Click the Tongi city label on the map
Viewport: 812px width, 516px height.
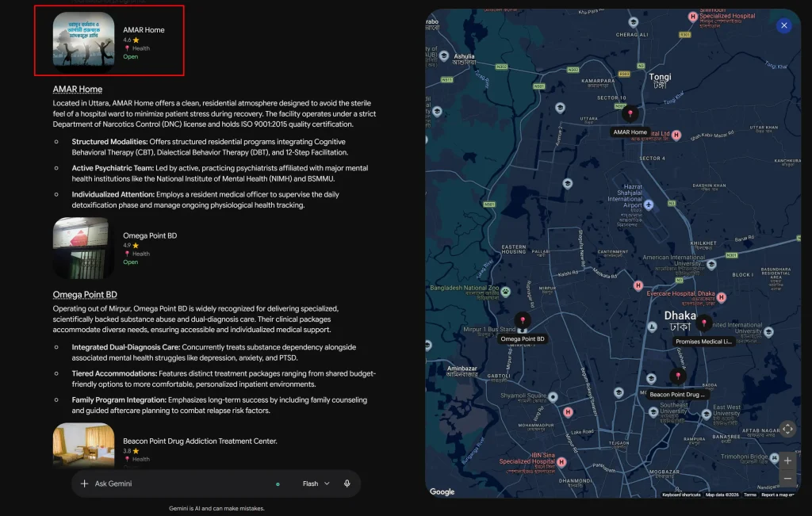tap(660, 80)
